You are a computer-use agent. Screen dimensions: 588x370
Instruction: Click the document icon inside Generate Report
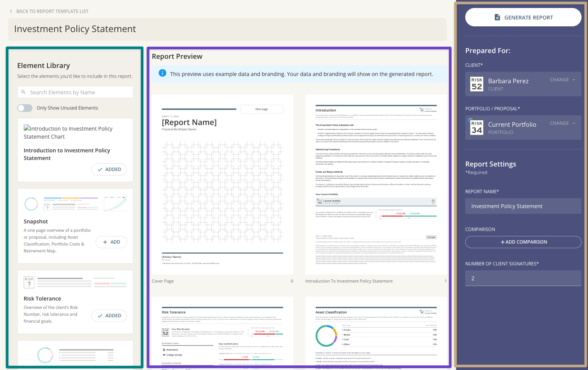497,17
